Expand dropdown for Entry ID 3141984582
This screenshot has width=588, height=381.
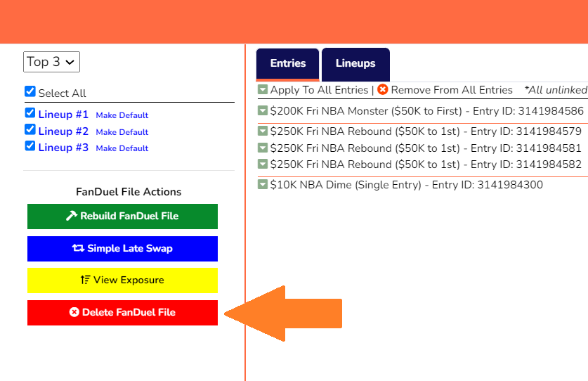[x=263, y=164]
